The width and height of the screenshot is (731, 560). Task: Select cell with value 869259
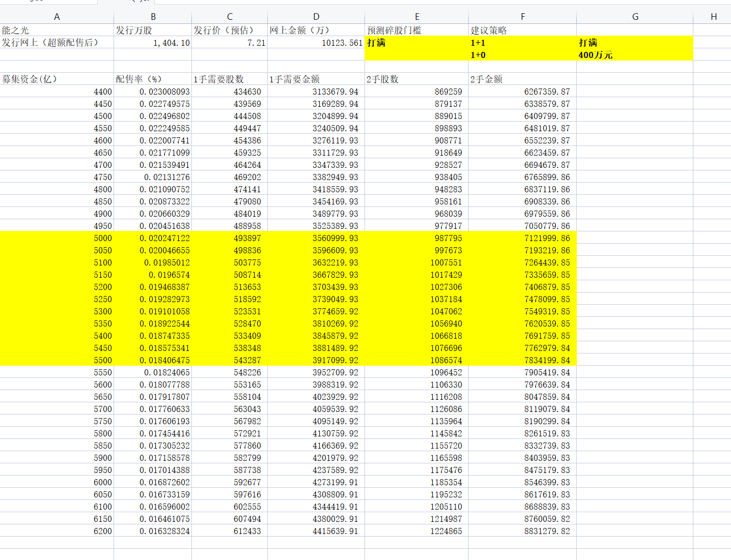point(416,91)
